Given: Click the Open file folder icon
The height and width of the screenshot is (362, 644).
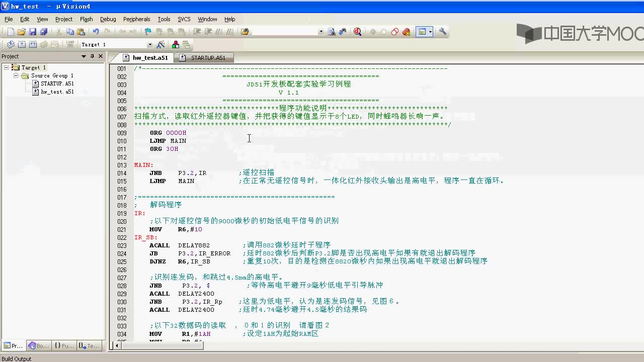Looking at the screenshot, I should coord(22,32).
